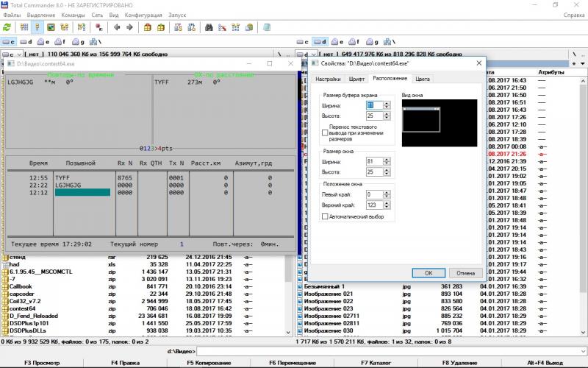The height and width of the screenshot is (368, 588).
Task: Switch to the 'Шрифт' tab
Action: click(356, 78)
